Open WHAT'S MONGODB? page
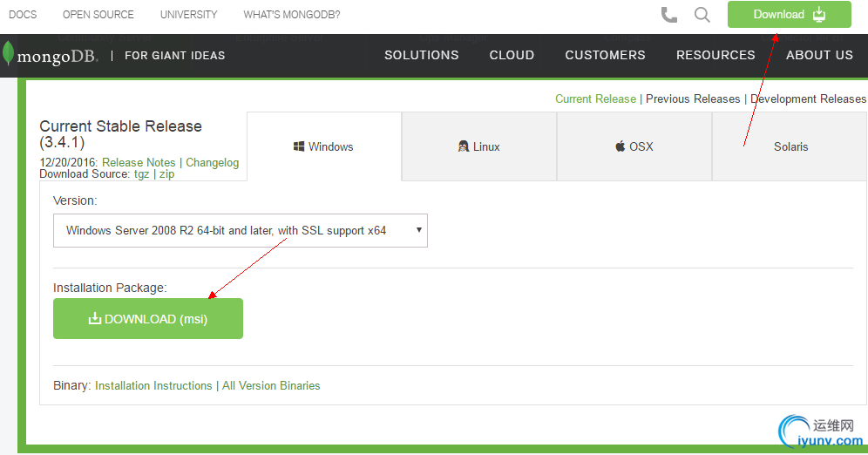This screenshot has height=455, width=868. pyautogui.click(x=292, y=15)
